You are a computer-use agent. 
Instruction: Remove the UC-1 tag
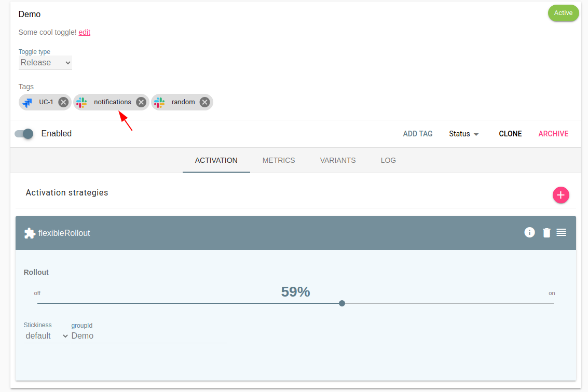[x=63, y=102]
